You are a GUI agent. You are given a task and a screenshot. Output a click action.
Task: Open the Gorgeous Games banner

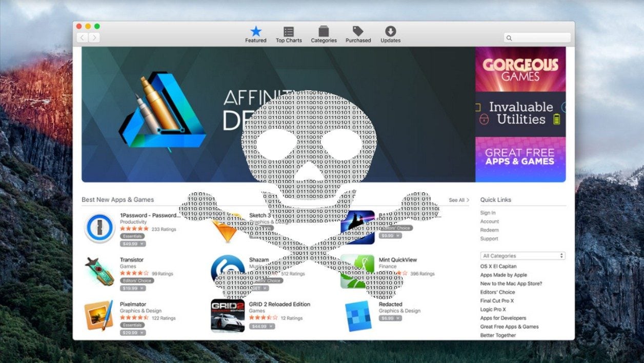(520, 69)
